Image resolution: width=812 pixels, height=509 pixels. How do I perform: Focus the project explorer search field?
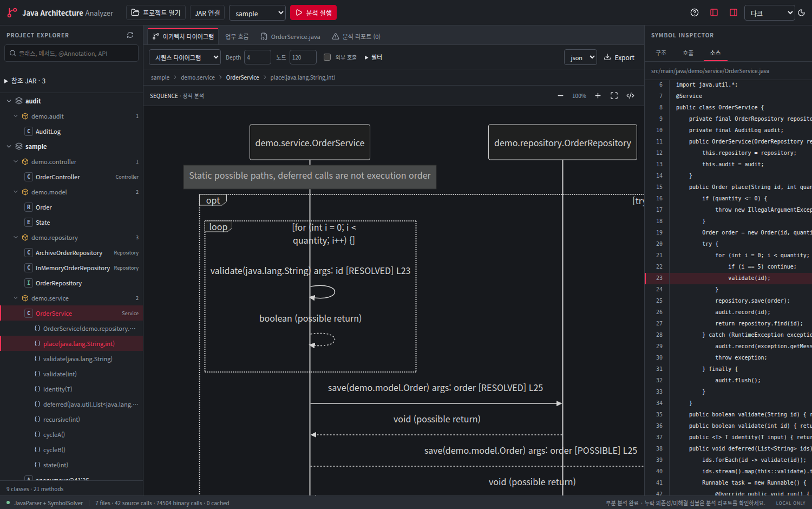71,53
